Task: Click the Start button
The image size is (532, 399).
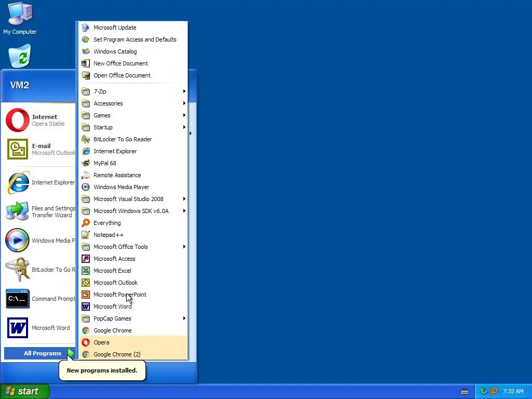Action: click(24, 391)
